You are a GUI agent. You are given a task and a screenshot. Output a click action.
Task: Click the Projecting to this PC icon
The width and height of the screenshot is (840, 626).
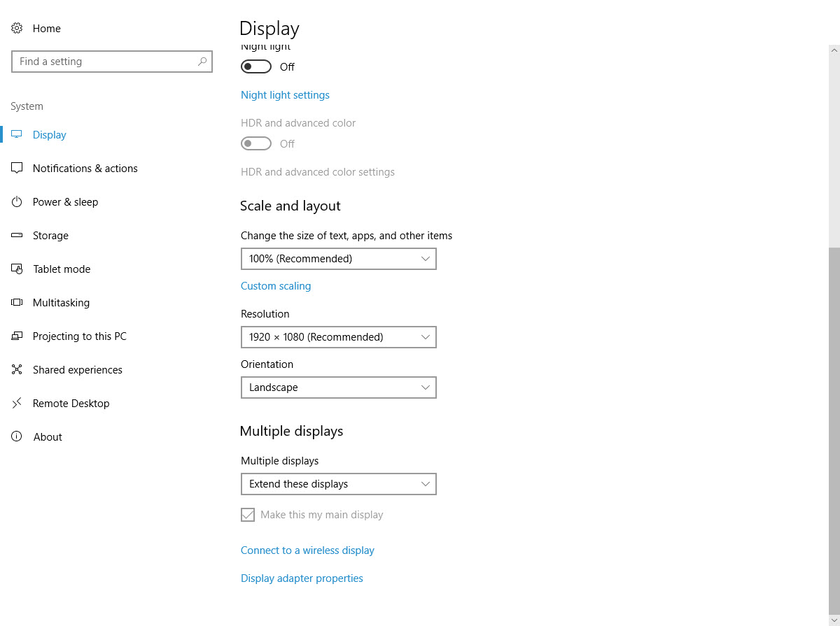[x=17, y=336]
